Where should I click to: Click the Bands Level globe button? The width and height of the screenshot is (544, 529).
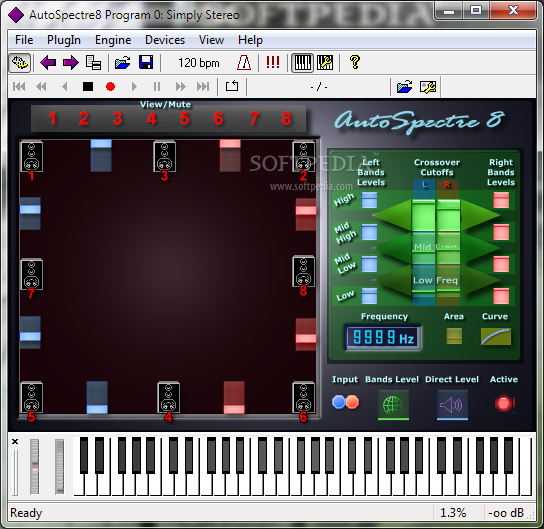coord(393,404)
